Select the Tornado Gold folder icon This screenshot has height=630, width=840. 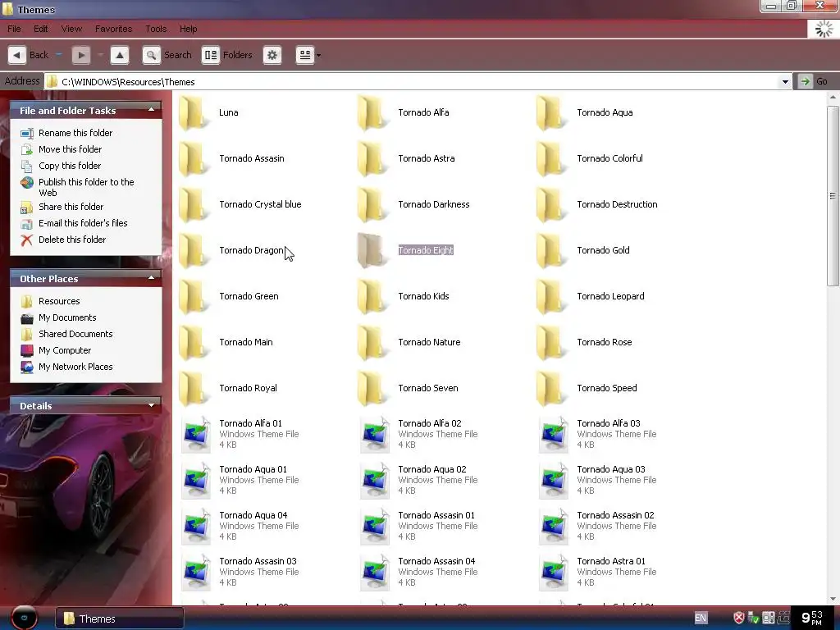pyautogui.click(x=550, y=251)
